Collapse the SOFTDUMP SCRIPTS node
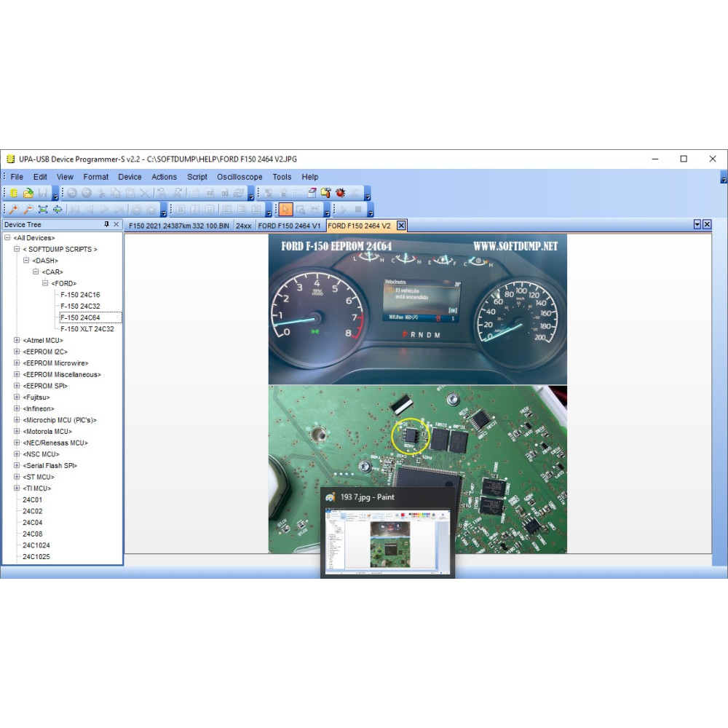The height and width of the screenshot is (728, 728). coord(17,249)
